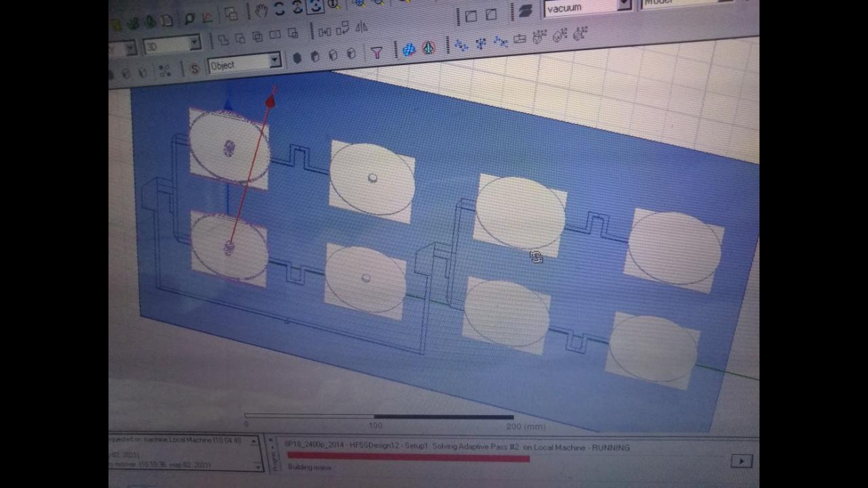Viewport: 868px width, 488px height.
Task: Click the first blue coordinate axes icon
Action: (461, 45)
